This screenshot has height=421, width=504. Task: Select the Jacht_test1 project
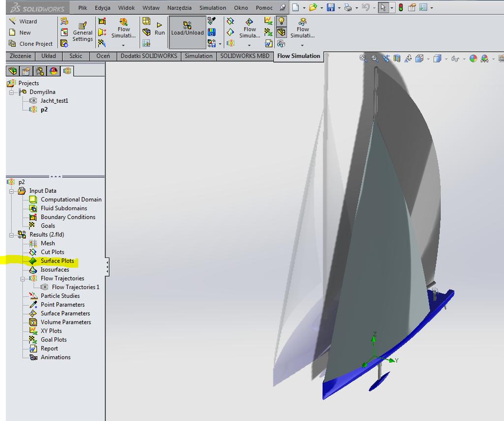(54, 100)
